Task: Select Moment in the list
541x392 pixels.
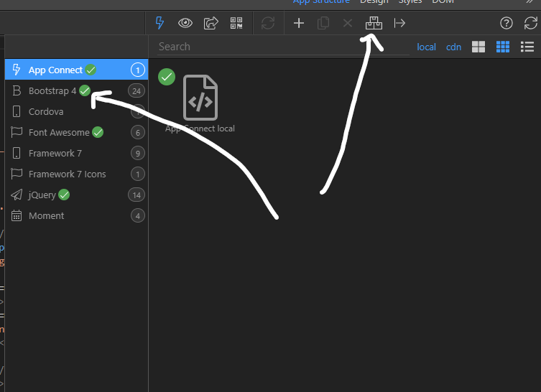Action: 77,216
